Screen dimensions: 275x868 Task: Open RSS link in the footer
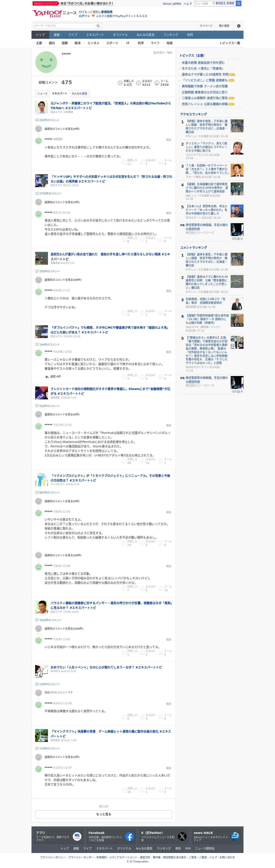[x=188, y=848]
